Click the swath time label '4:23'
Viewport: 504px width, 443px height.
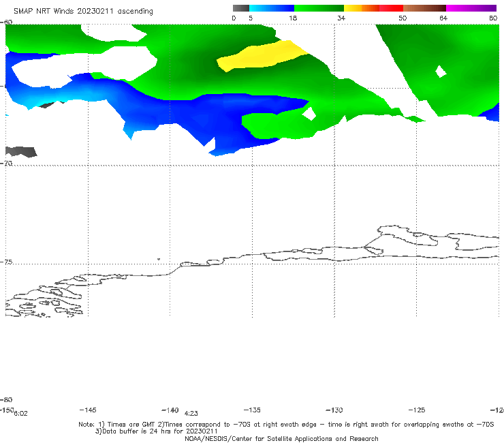pyautogui.click(x=191, y=414)
